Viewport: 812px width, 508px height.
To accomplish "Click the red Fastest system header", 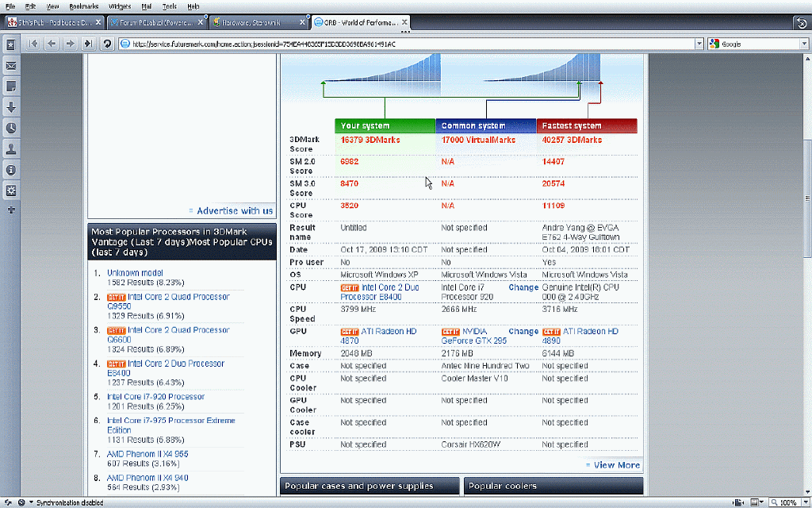I will [x=587, y=125].
